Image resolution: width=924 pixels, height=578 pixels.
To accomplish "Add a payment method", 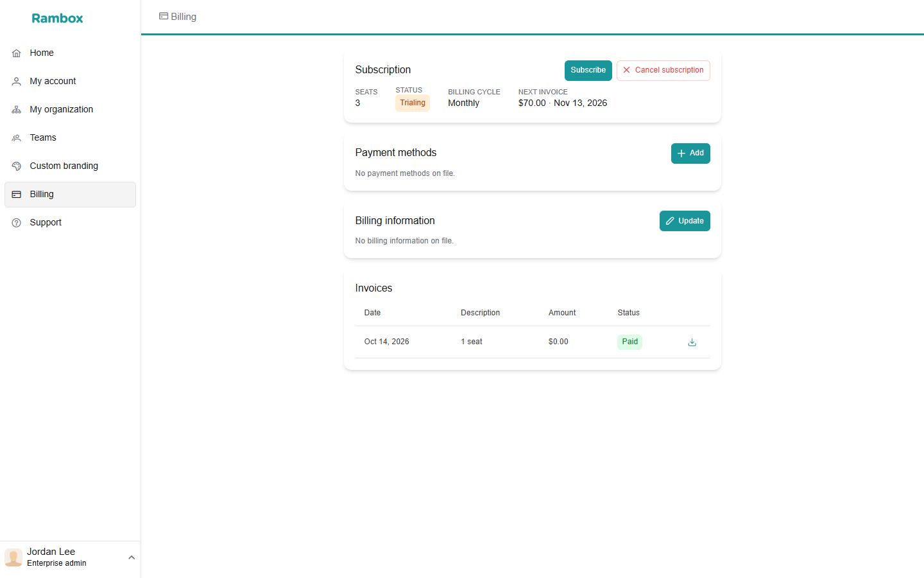I will point(690,153).
